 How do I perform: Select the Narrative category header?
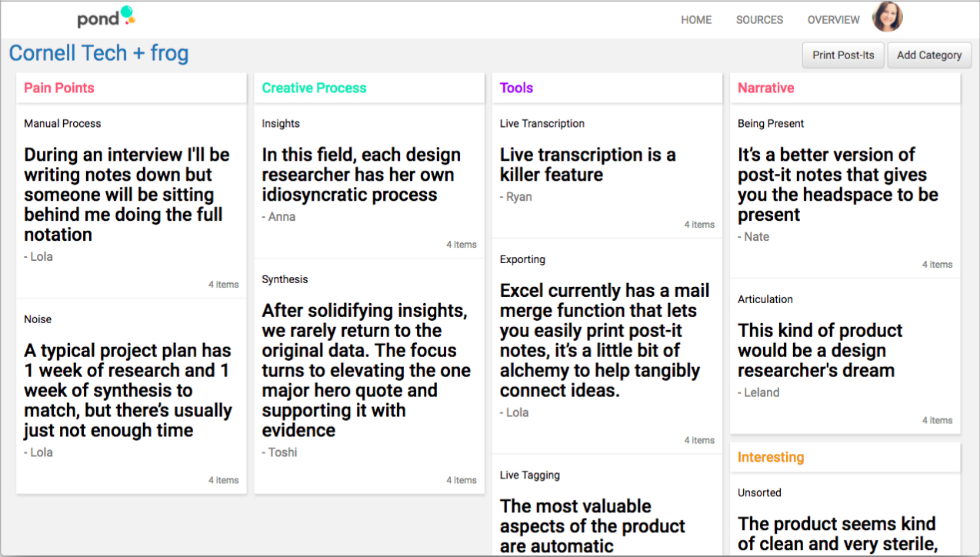765,88
